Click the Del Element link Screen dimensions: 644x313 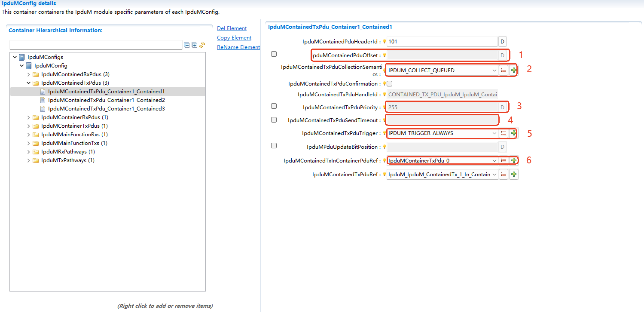coord(232,28)
